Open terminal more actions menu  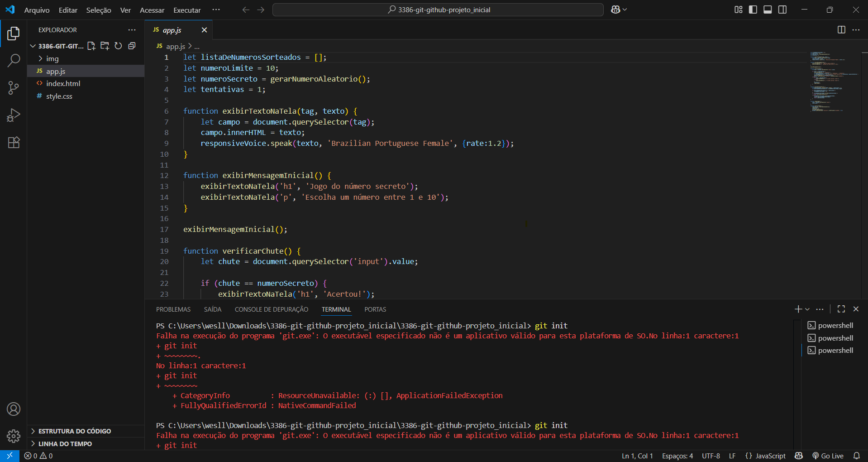pos(820,309)
